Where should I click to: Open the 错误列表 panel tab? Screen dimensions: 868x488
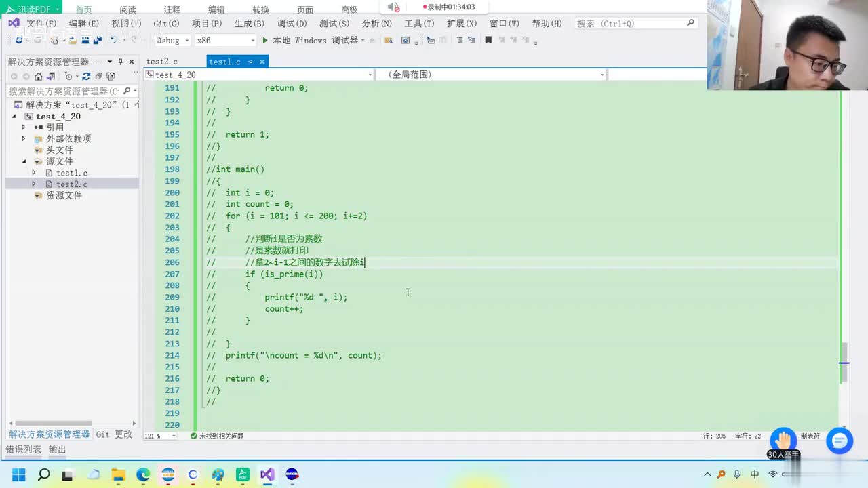click(24, 449)
